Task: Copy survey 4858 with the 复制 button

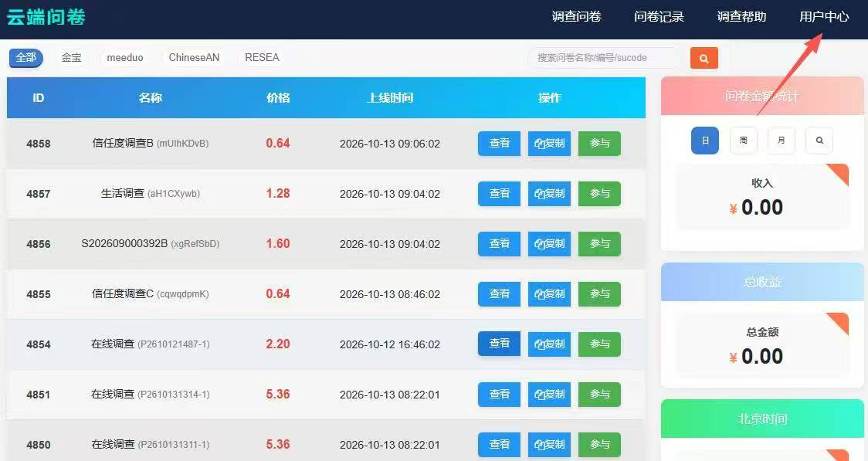Action: click(x=549, y=144)
